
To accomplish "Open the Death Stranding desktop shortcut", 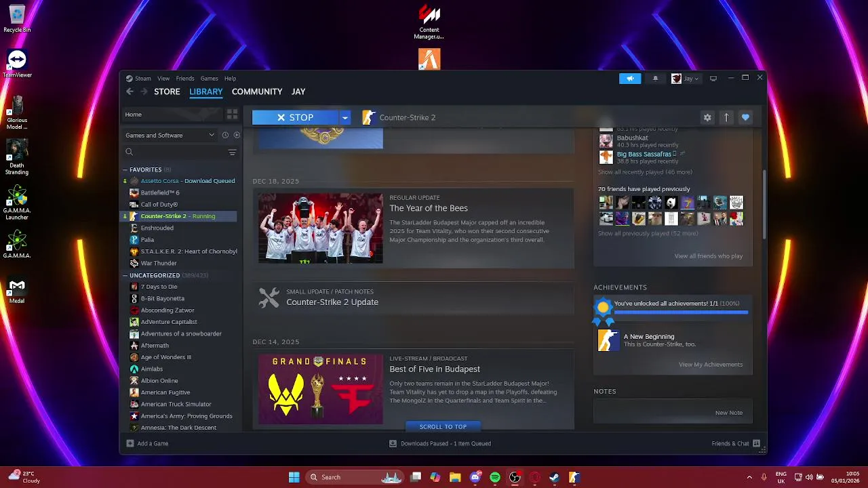I will coord(17,157).
